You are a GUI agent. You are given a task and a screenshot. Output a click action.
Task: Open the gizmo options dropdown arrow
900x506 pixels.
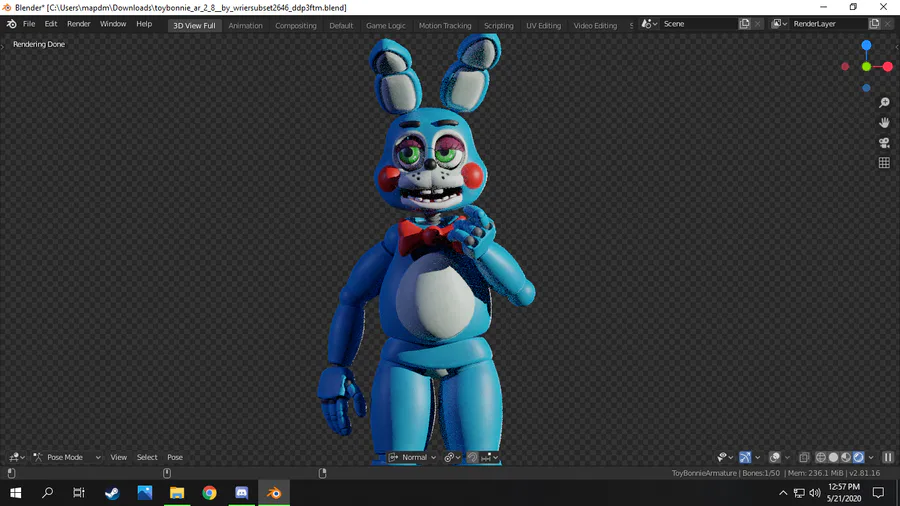(758, 457)
